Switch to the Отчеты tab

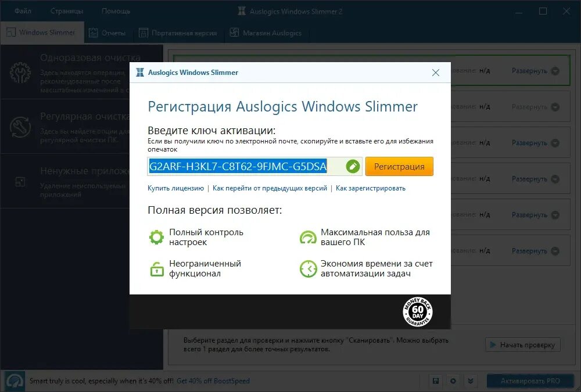(x=107, y=33)
